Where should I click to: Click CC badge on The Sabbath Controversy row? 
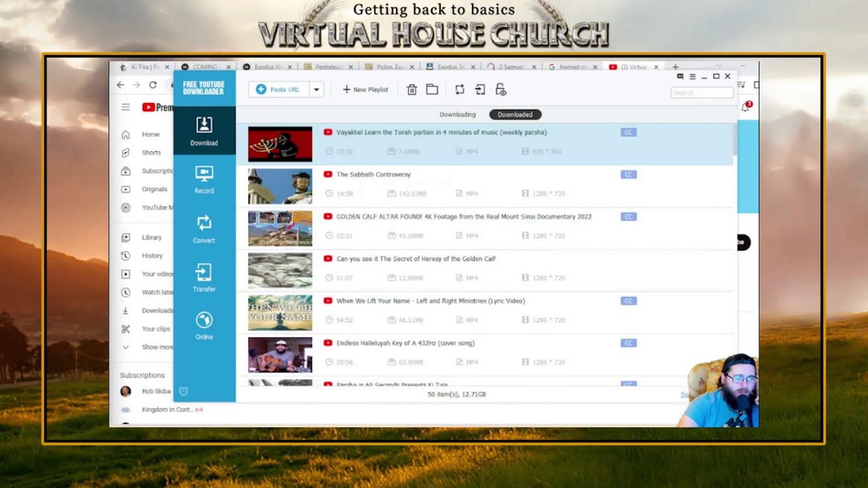(x=629, y=174)
